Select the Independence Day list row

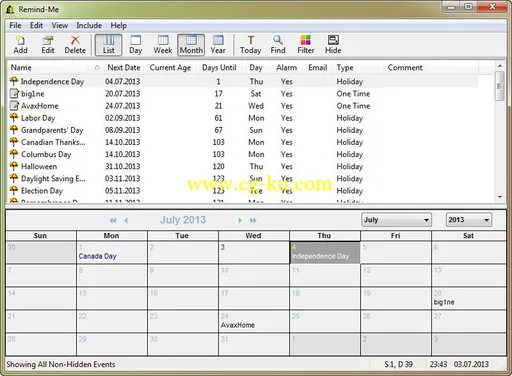point(243,82)
